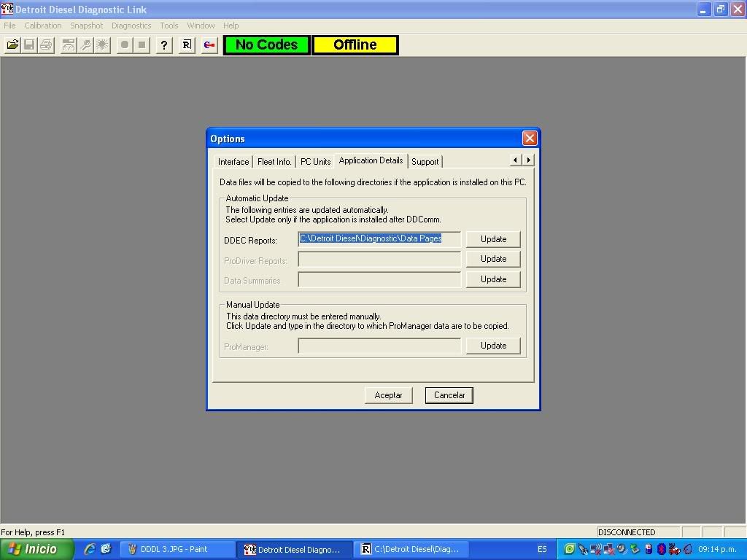Open the Snapshot menu
747x560 pixels.
click(x=86, y=26)
